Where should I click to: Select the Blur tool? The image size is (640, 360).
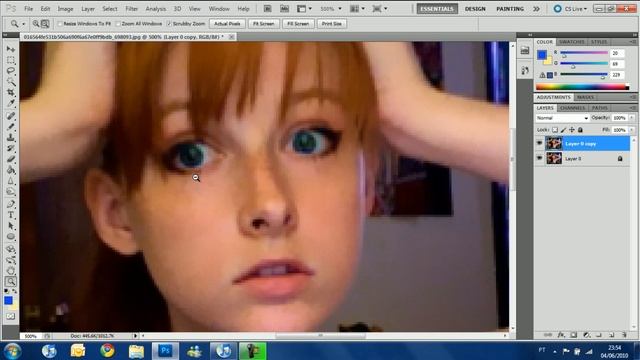[x=11, y=182]
